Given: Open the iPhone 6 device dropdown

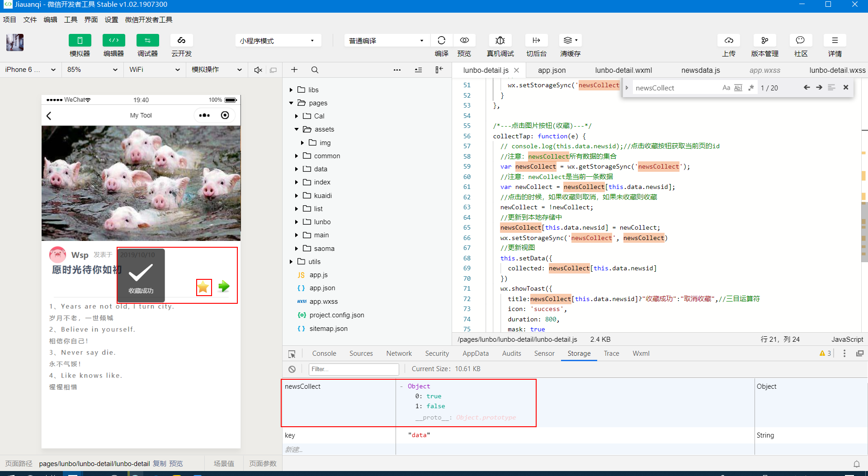Looking at the screenshot, I should pyautogui.click(x=30, y=70).
